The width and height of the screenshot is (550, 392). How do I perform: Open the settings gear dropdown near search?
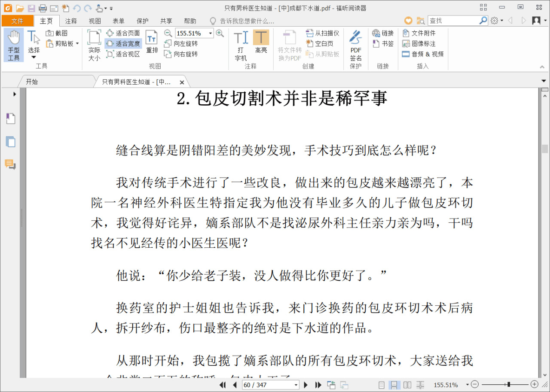tap(497, 21)
